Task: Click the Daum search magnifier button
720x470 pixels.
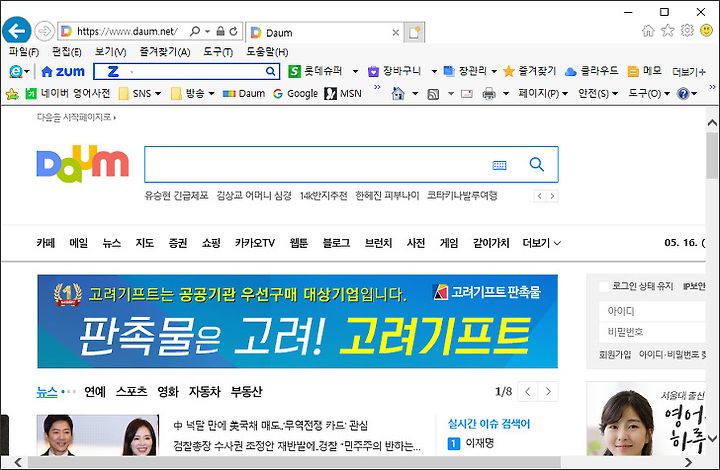Action: (x=536, y=164)
